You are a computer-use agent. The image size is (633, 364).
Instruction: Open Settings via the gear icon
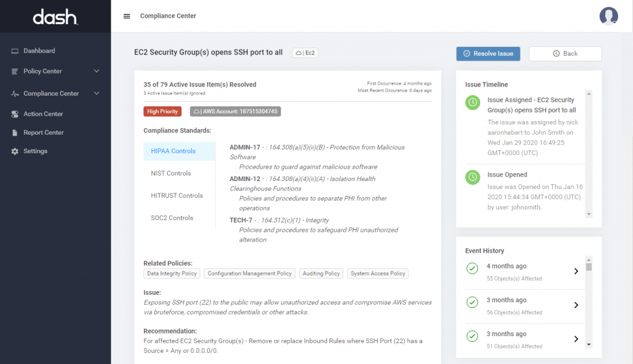(15, 151)
